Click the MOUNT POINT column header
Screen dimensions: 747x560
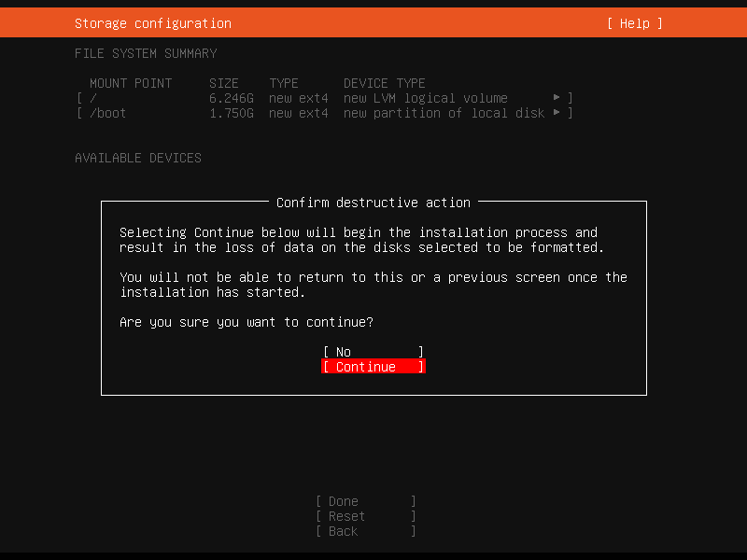point(131,83)
